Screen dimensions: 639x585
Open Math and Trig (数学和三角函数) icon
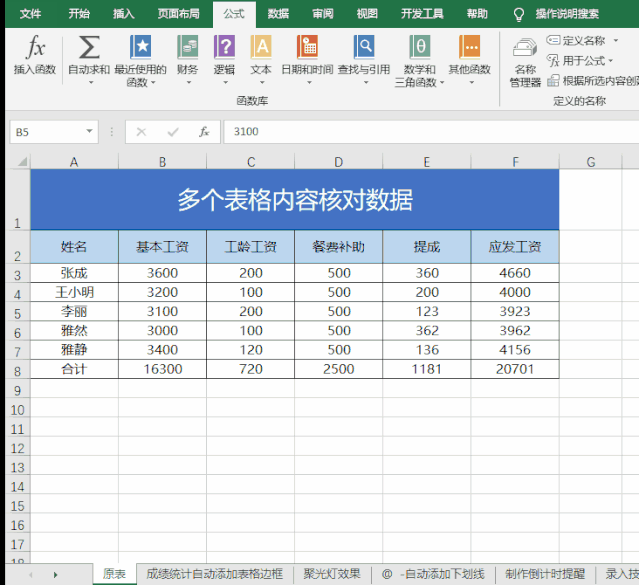(419, 47)
